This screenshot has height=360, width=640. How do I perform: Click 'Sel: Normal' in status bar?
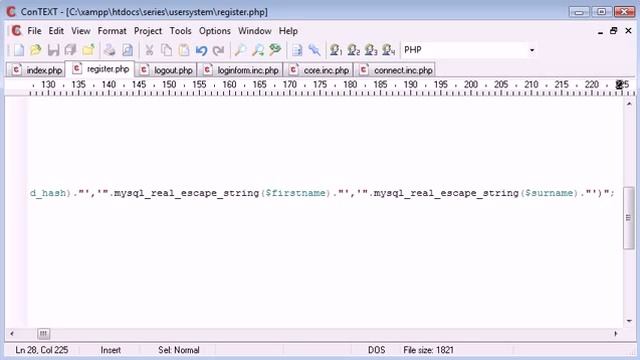tap(179, 350)
